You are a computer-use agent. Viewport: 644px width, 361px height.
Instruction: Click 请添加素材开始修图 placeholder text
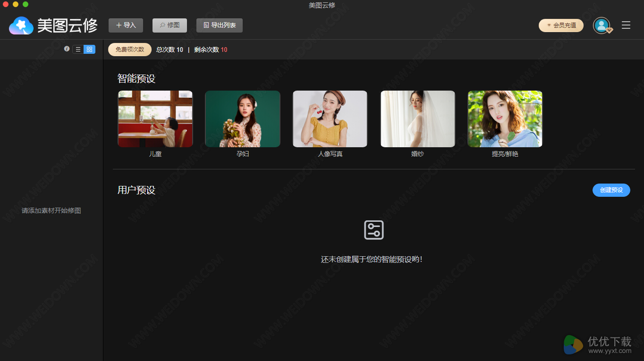51,210
